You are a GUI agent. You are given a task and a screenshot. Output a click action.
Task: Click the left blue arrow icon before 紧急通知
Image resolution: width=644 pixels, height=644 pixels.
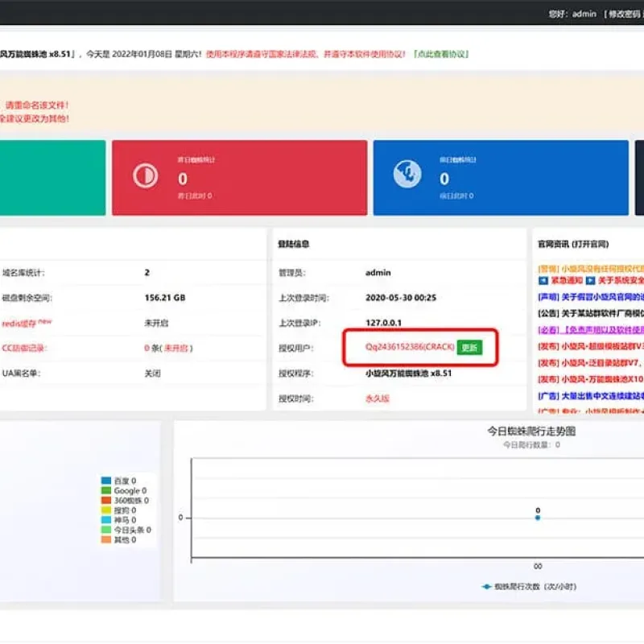pos(543,281)
